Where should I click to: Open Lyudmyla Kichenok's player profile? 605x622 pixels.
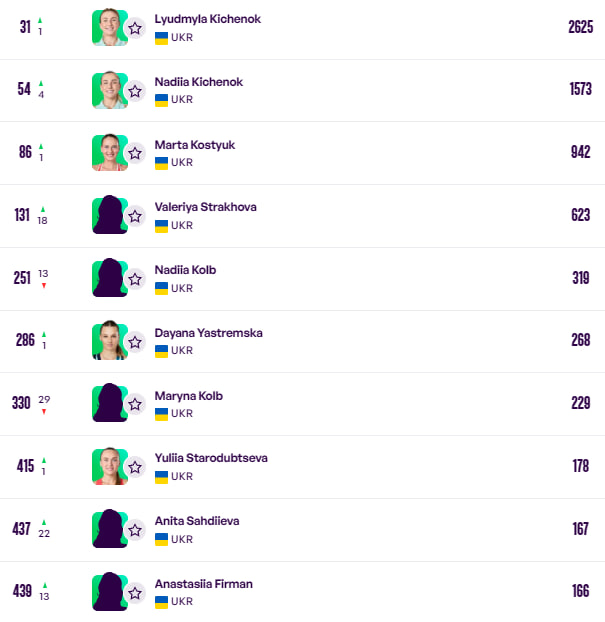point(207,19)
